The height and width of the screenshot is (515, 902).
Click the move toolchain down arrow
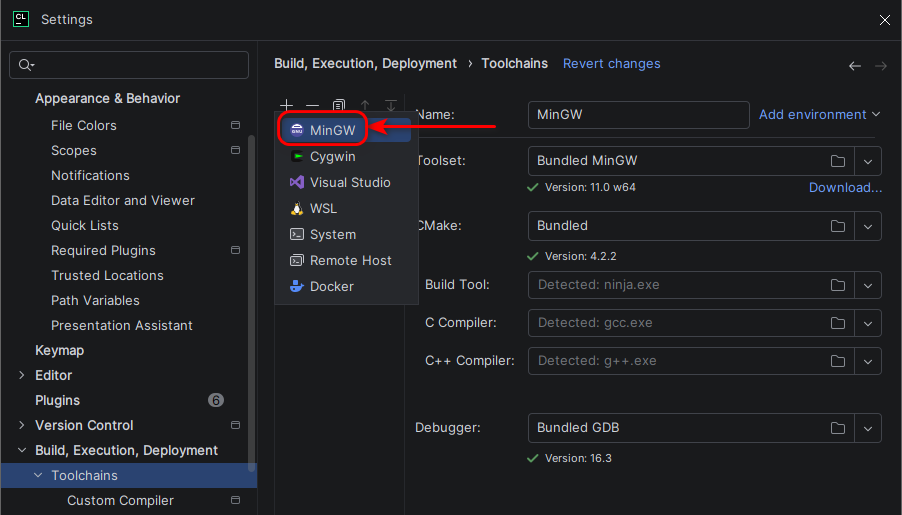(391, 105)
